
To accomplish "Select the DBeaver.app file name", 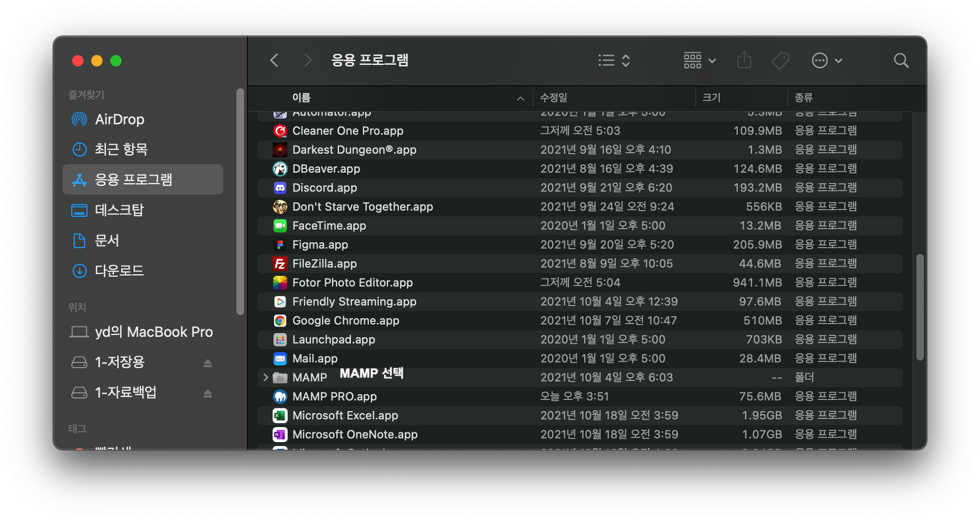I will pyautogui.click(x=326, y=169).
